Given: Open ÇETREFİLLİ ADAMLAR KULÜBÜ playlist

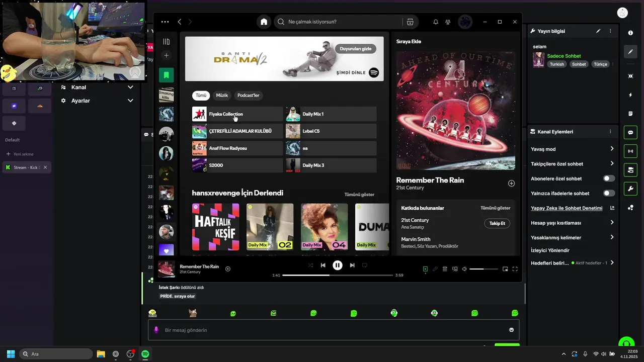Looking at the screenshot, I should click(237, 131).
